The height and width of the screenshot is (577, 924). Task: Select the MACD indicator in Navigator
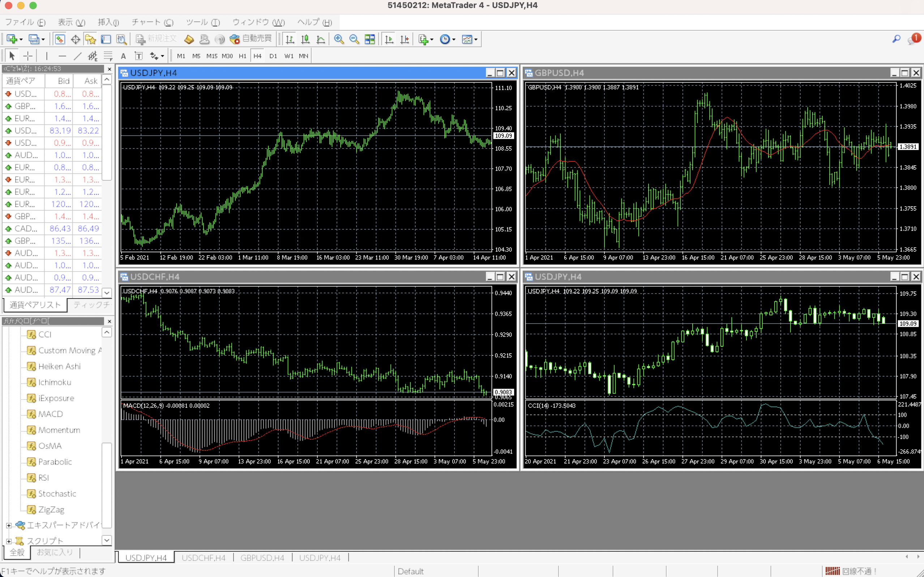pos(50,414)
